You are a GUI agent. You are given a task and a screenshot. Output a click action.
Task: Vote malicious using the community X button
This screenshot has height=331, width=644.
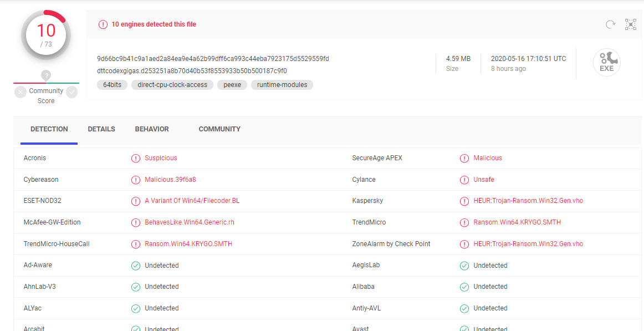[21, 93]
